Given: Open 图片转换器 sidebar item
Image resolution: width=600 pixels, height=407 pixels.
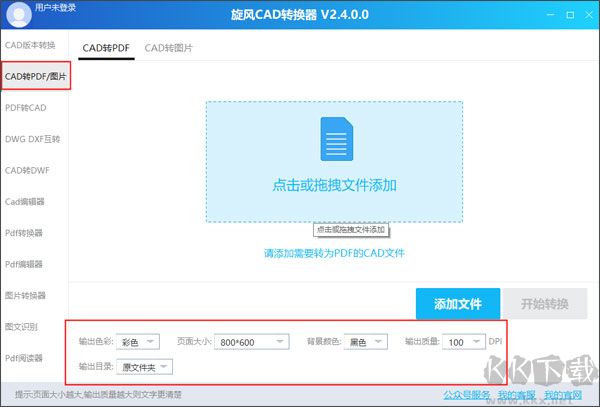Looking at the screenshot, I should (x=25, y=295).
